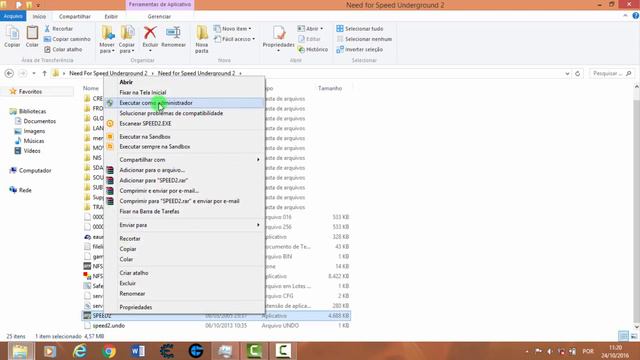
Task: Open Documentos in the navigation pane
Action: coord(40,121)
